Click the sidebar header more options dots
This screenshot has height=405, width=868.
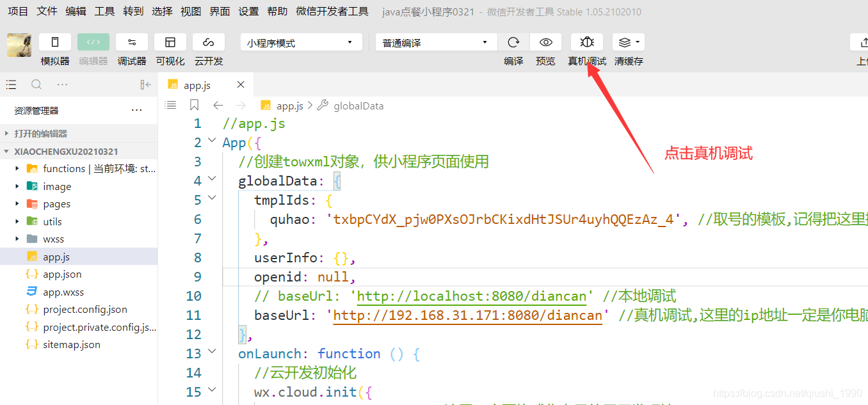(x=62, y=84)
